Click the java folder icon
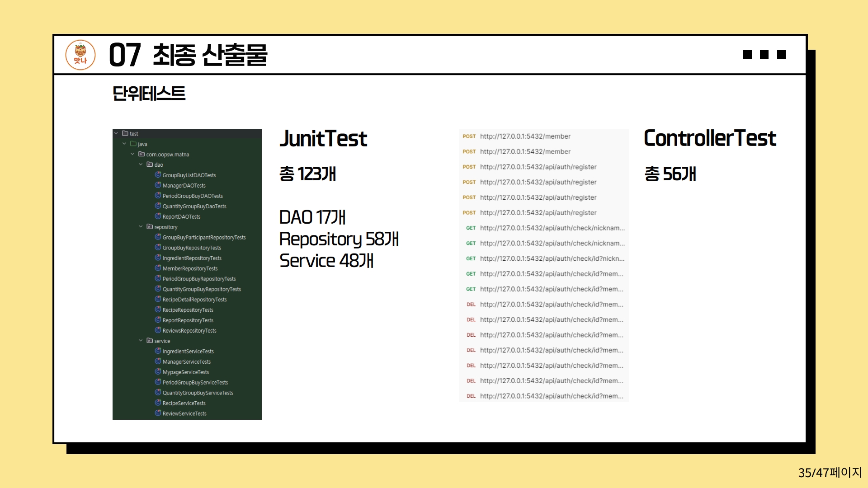This screenshot has height=488, width=868. coord(133,144)
